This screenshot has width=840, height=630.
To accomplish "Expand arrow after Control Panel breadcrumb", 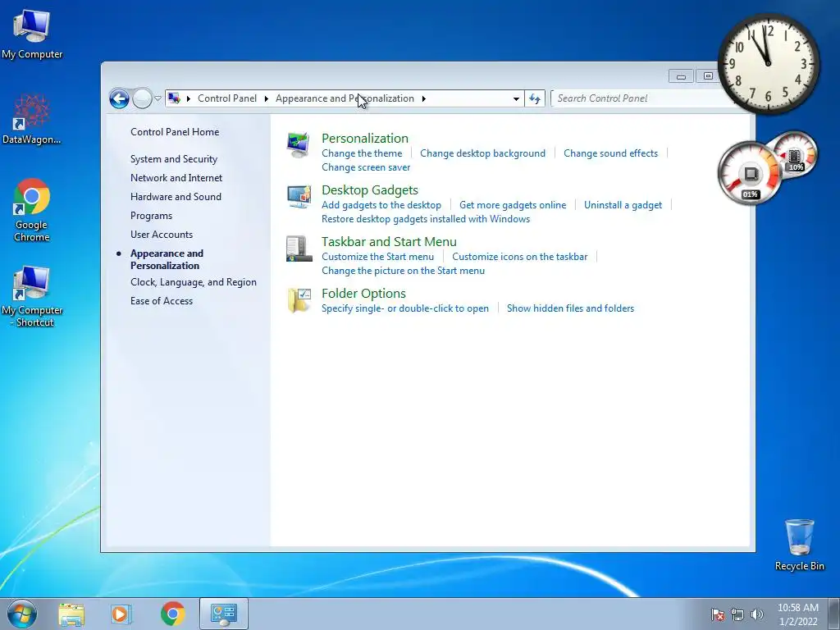I will click(267, 98).
